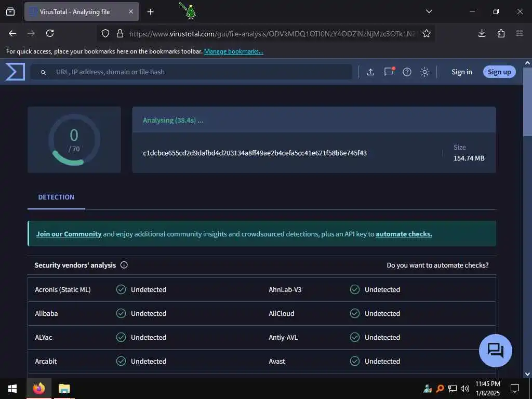Click the page scrollbar up arrow
The width and height of the screenshot is (532, 399).
point(527,63)
